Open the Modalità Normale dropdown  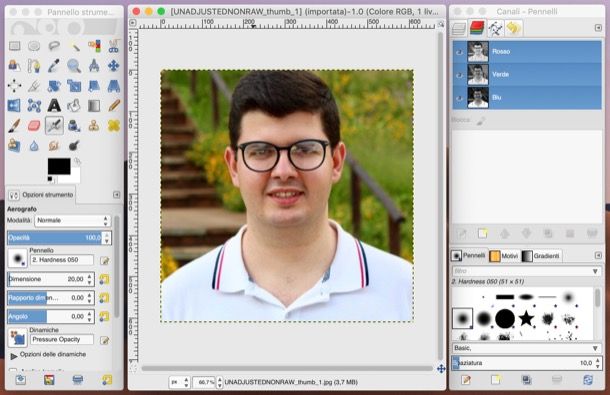tap(73, 221)
